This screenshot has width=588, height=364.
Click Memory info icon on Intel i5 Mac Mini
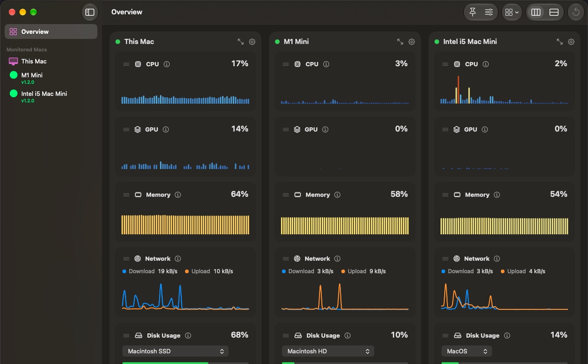coord(497,195)
